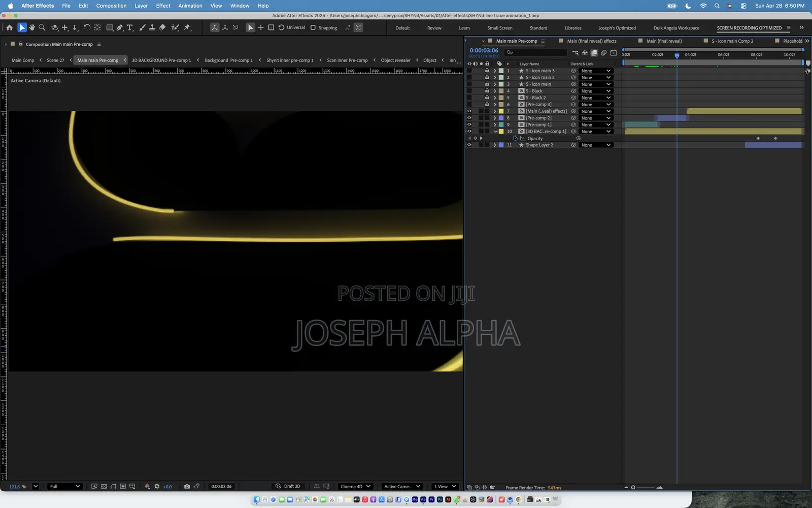The height and width of the screenshot is (508, 812).
Task: Navigate to Object revealer breadcrumb
Action: [x=396, y=60]
